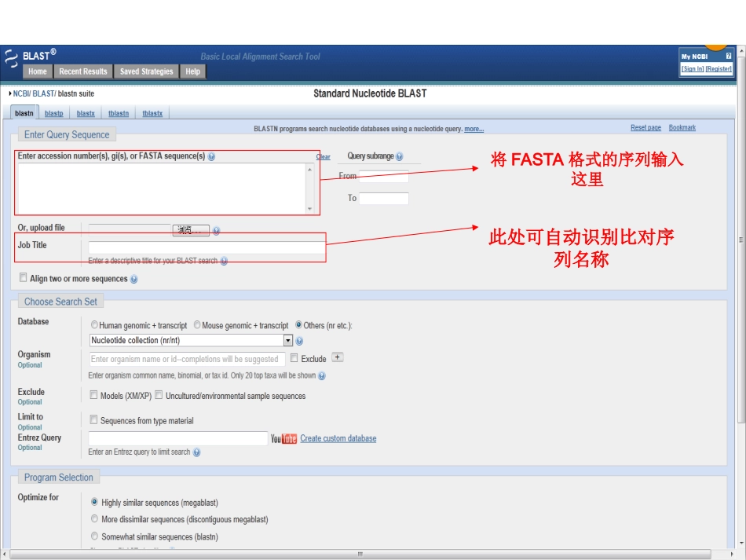Click Reset page link

coord(645,127)
